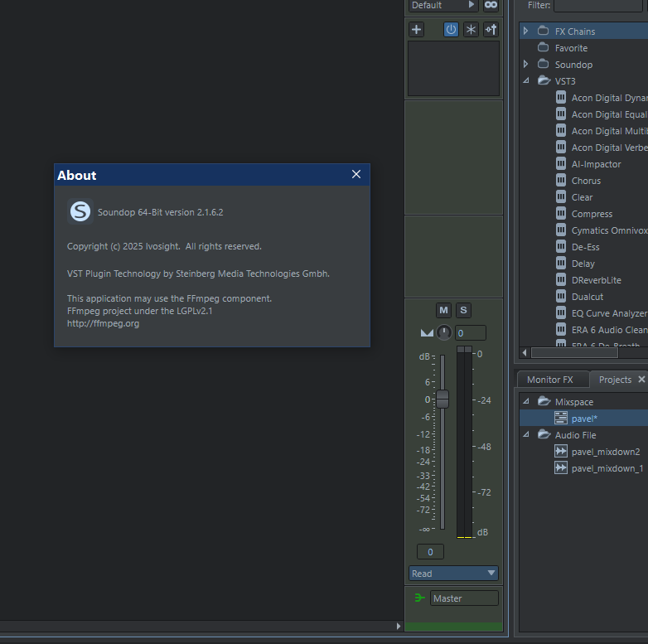
Task: Mute the Master track
Action: (x=443, y=310)
